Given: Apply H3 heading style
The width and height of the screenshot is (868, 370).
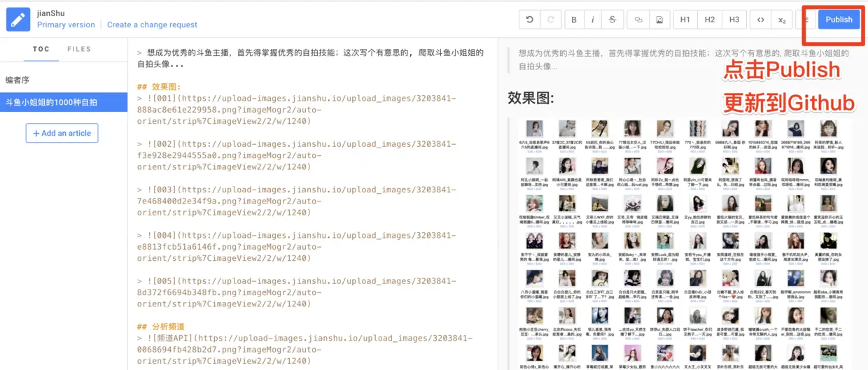Looking at the screenshot, I should pyautogui.click(x=734, y=20).
